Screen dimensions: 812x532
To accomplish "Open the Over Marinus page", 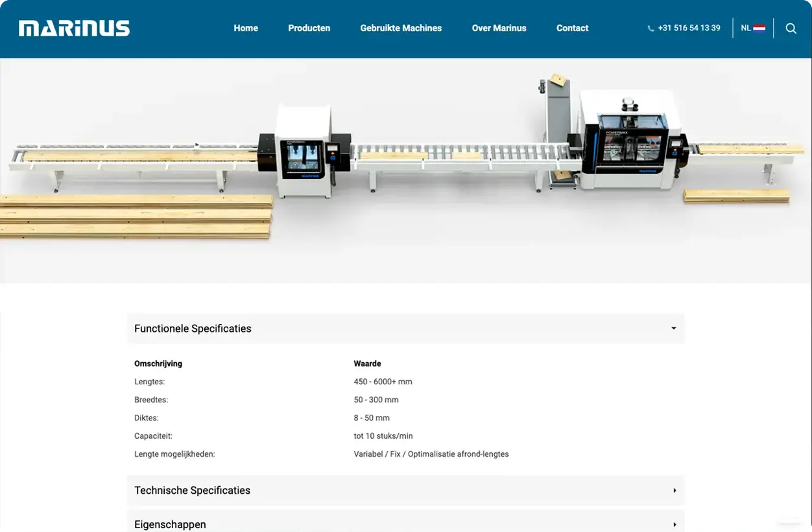I will 499,29.
